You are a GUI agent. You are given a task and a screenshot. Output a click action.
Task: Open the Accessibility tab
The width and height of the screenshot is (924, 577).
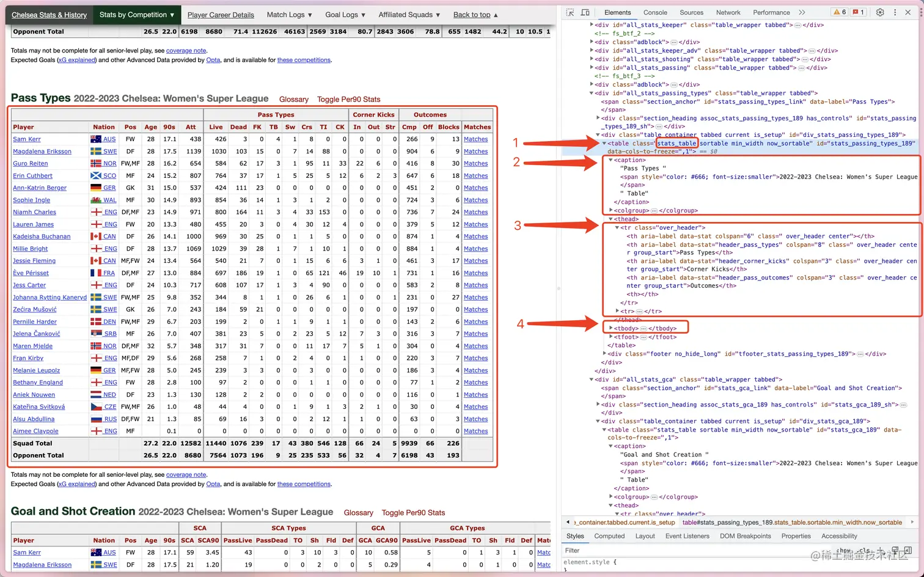coord(839,536)
